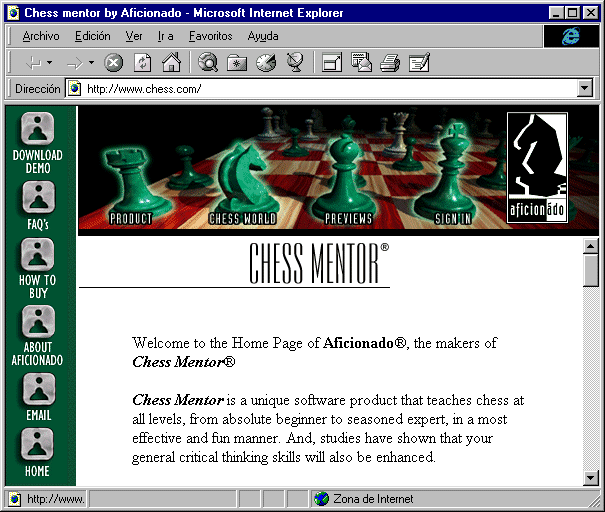
Task: Open the History toolbar icon
Action: 266,63
